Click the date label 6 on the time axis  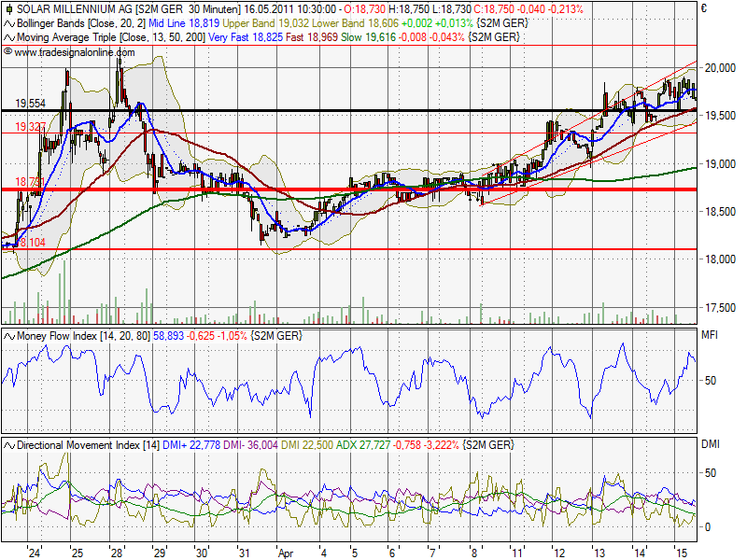[x=392, y=553]
